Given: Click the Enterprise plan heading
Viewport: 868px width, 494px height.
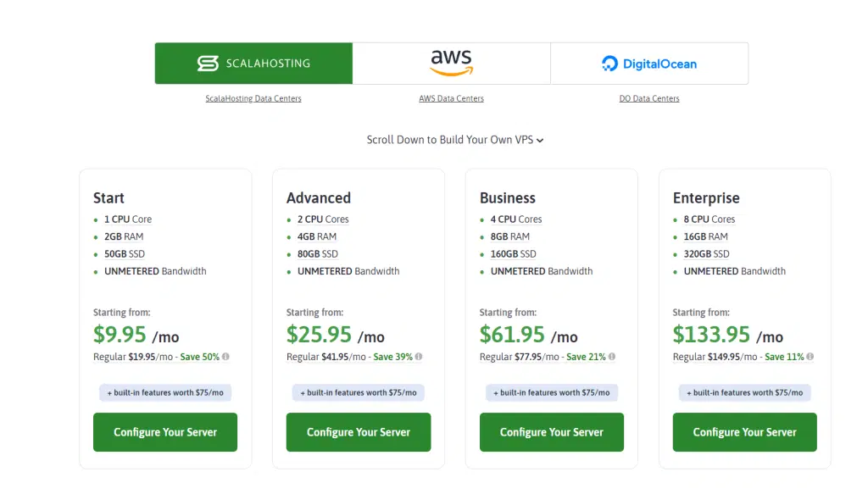Looking at the screenshot, I should (x=706, y=198).
